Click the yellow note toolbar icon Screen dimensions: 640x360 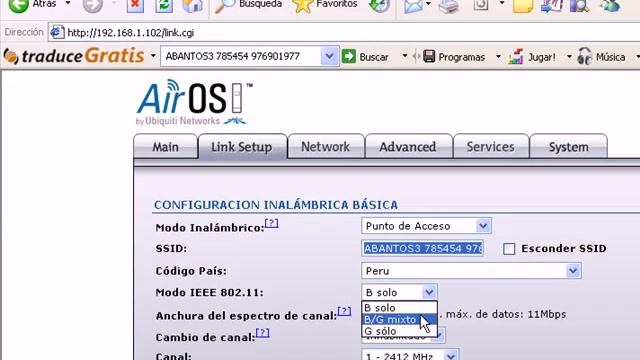(523, 5)
